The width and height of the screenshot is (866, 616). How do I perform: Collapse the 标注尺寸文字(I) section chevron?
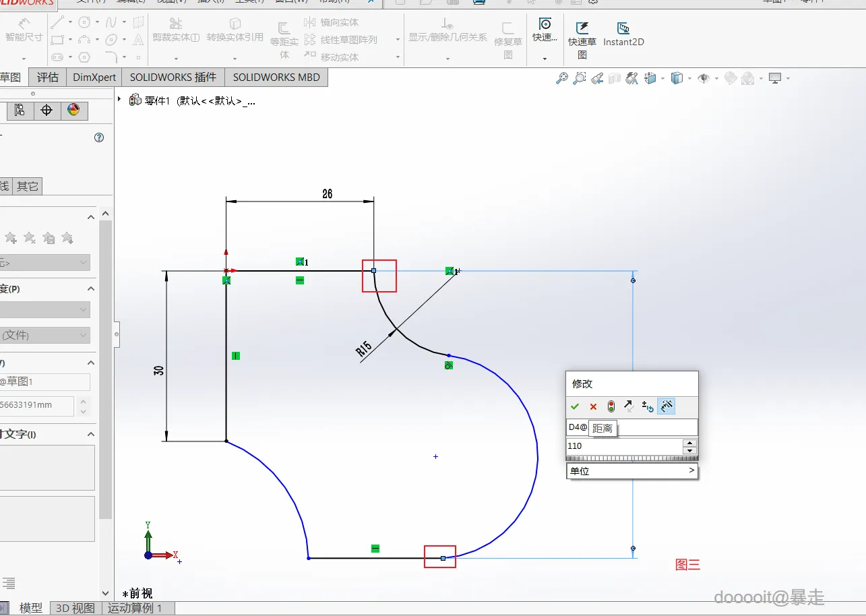click(x=92, y=435)
